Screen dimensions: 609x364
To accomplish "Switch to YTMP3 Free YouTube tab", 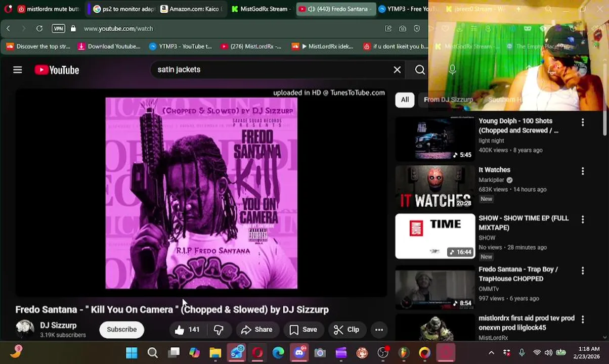I will tap(408, 9).
